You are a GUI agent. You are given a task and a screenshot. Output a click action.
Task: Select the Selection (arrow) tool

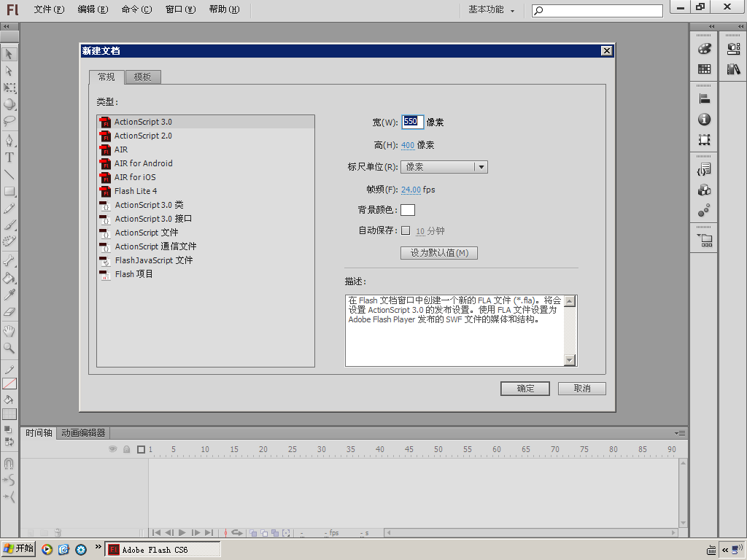click(x=9, y=54)
